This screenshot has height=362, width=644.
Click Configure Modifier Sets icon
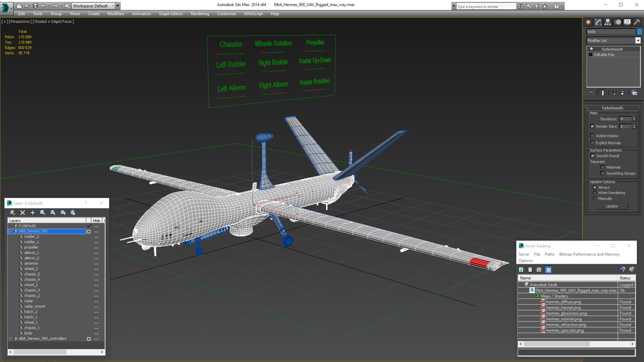635,93
